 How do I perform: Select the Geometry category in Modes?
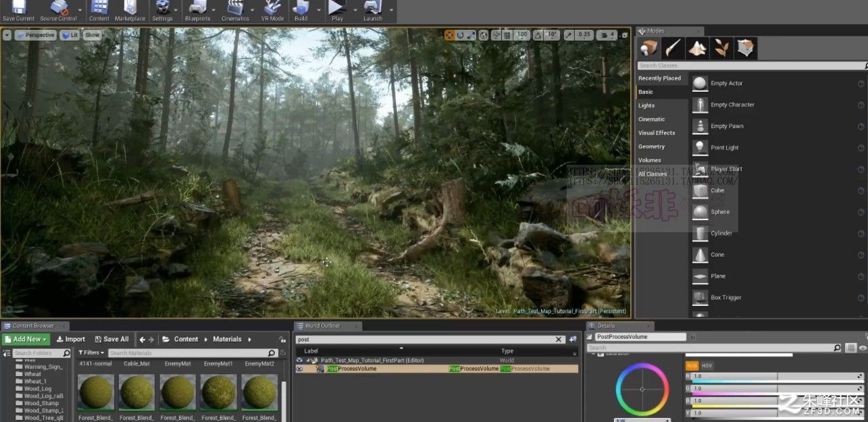coord(652,147)
